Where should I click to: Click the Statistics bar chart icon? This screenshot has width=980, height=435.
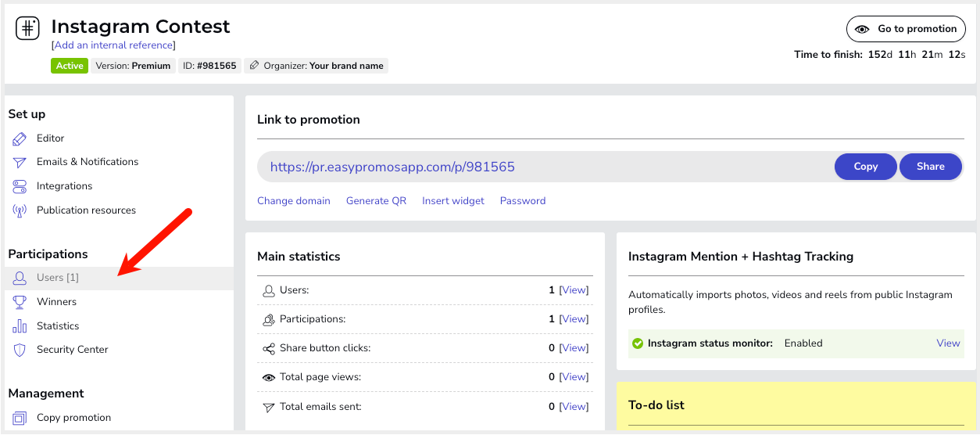pos(20,326)
